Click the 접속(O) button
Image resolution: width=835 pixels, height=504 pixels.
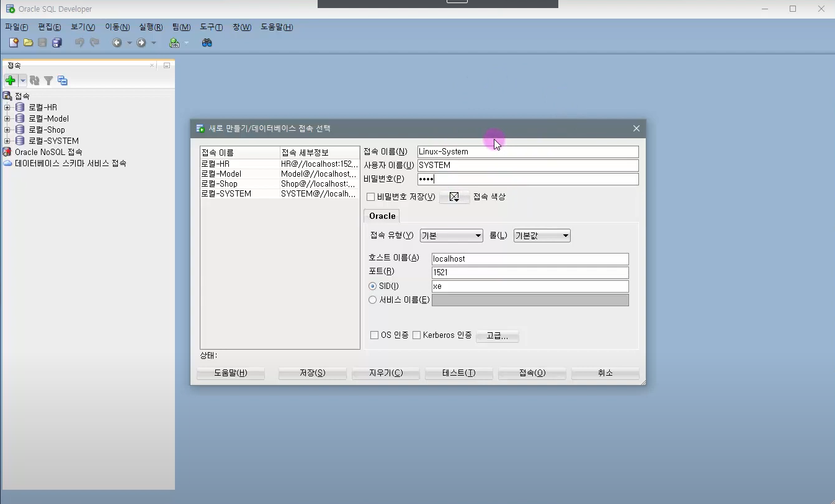532,373
